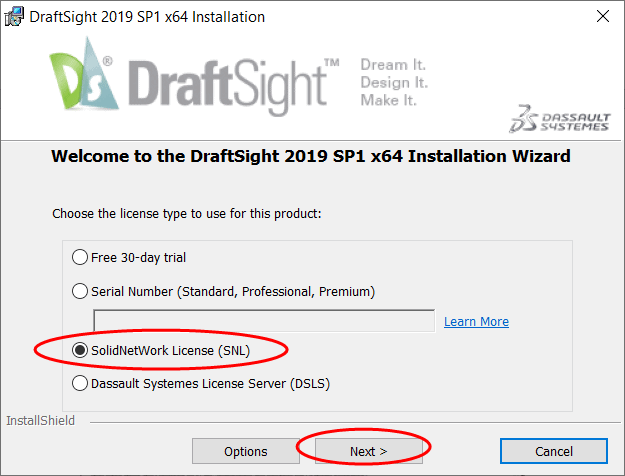Image resolution: width=625 pixels, height=476 pixels.
Task: Open the installation Options button
Action: click(x=245, y=451)
